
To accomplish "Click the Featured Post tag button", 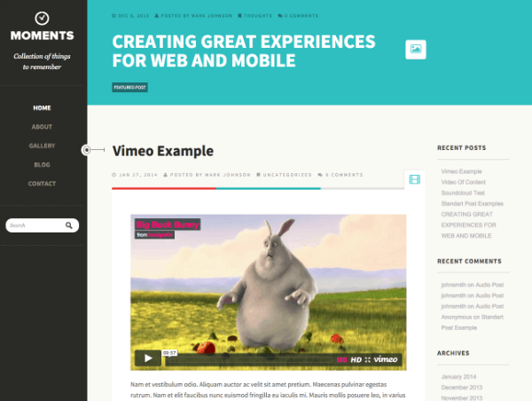I will coord(129,87).
